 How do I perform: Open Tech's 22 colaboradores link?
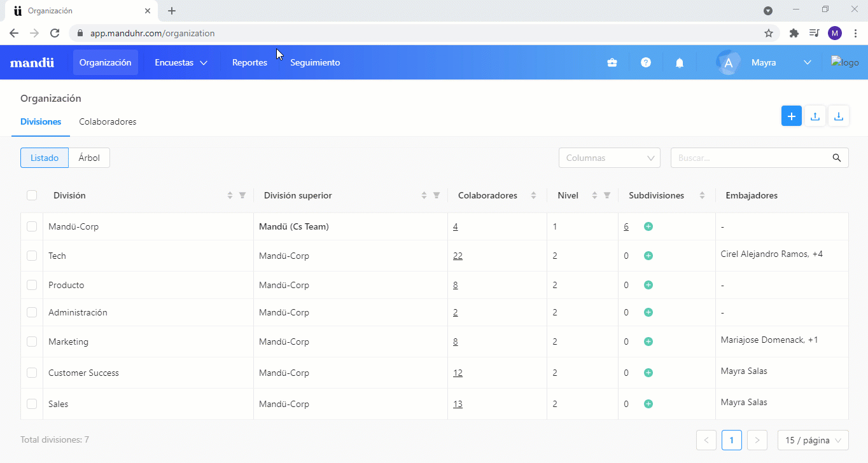458,256
